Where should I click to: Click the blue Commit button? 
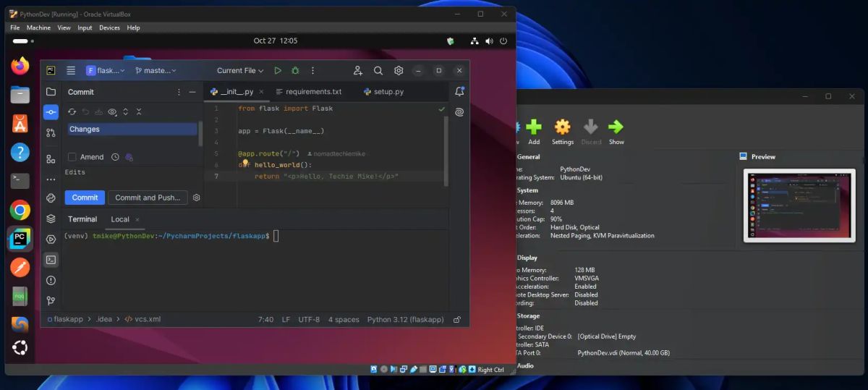85,198
